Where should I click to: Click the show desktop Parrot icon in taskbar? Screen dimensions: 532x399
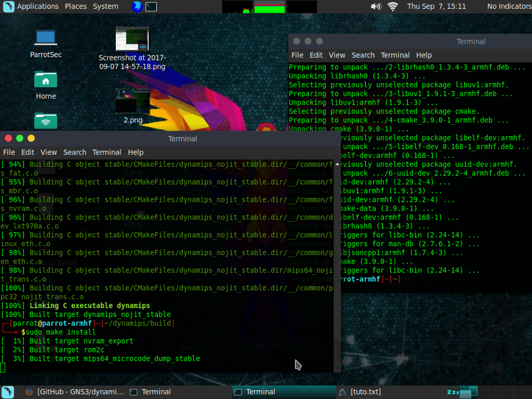pyautogui.click(x=8, y=392)
